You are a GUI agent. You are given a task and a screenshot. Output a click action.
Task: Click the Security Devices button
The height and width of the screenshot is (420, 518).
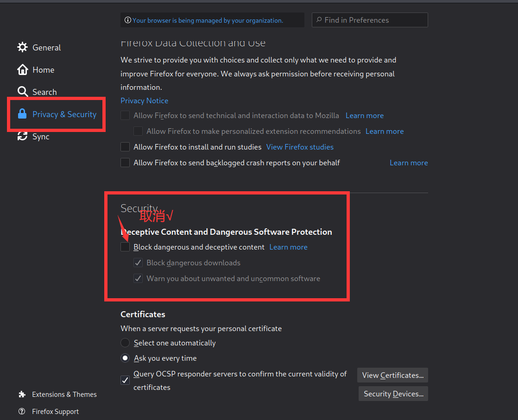click(x=393, y=394)
